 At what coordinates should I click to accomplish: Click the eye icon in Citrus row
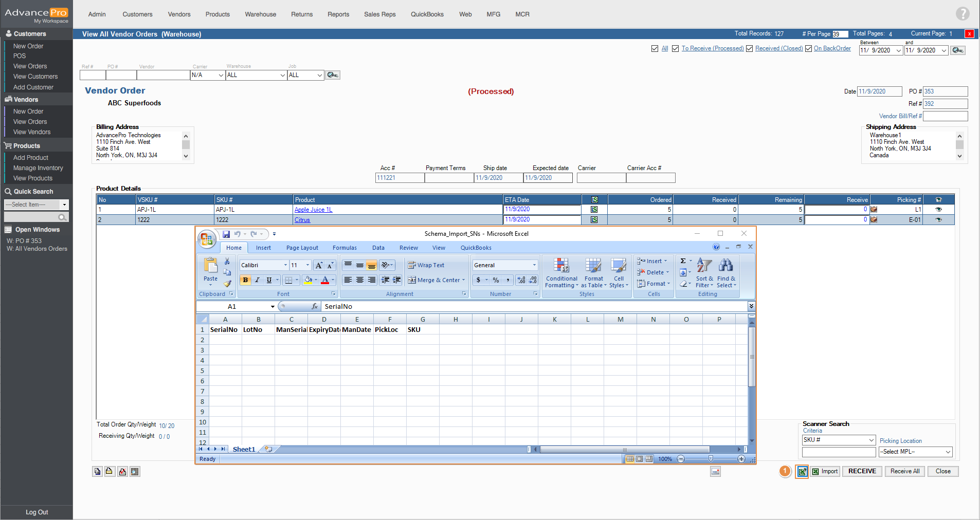pos(938,220)
